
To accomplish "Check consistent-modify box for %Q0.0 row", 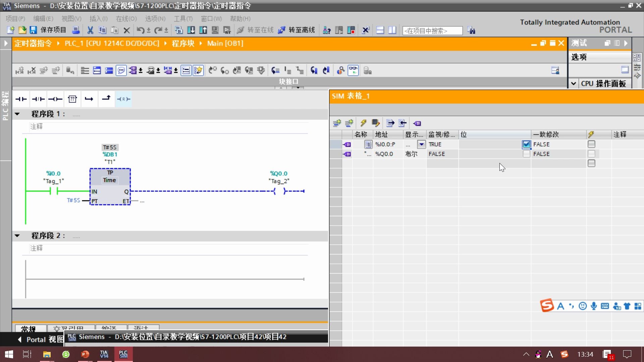I will [x=591, y=154].
